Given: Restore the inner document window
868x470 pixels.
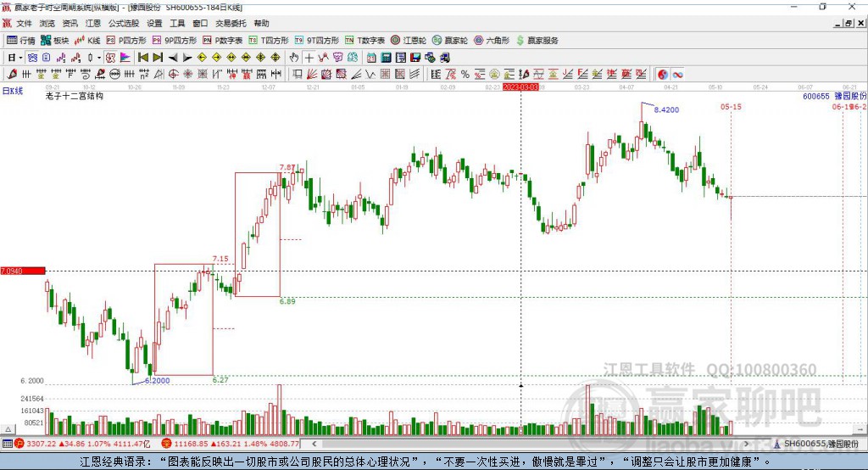Looking at the screenshot, I should 849,23.
